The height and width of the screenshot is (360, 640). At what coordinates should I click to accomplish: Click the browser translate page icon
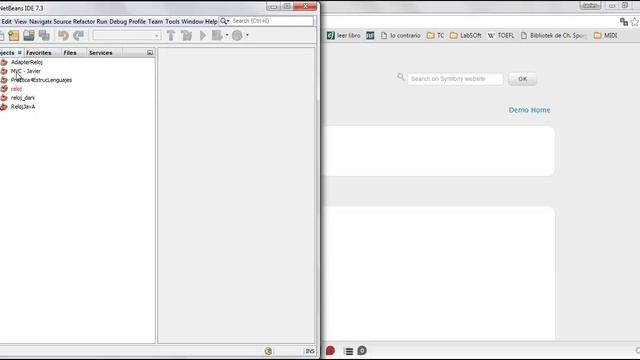pyautogui.click(x=624, y=22)
